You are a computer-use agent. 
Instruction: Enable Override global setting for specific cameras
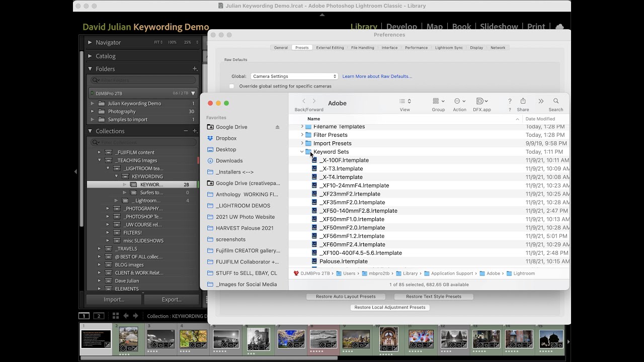[231, 86]
